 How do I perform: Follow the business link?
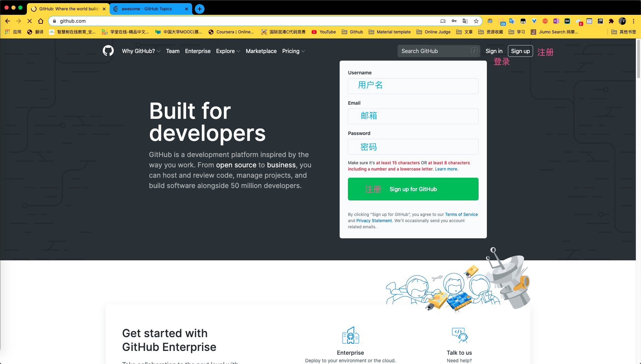pyautogui.click(x=281, y=165)
